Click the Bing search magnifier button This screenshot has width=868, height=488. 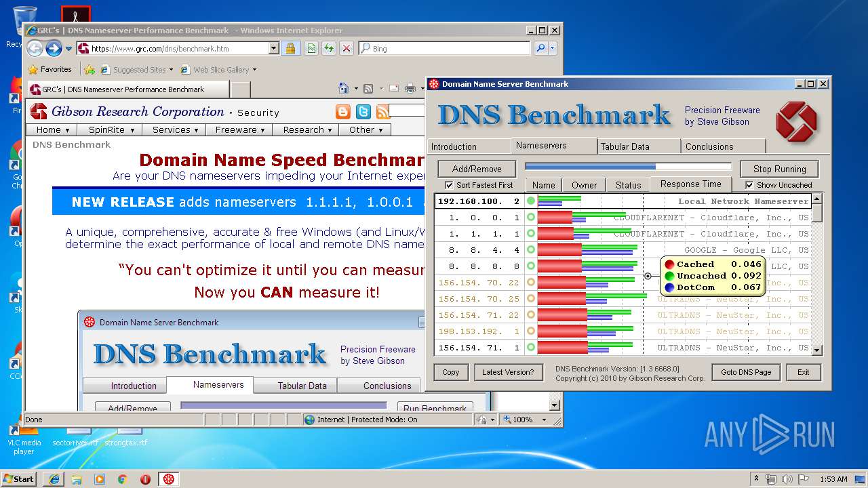pyautogui.click(x=540, y=48)
